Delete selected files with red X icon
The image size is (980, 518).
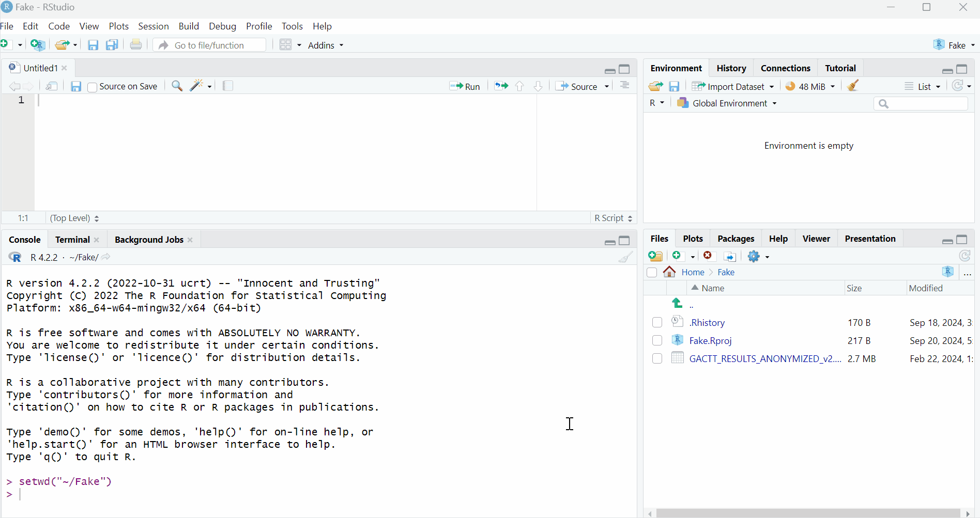pyautogui.click(x=708, y=256)
